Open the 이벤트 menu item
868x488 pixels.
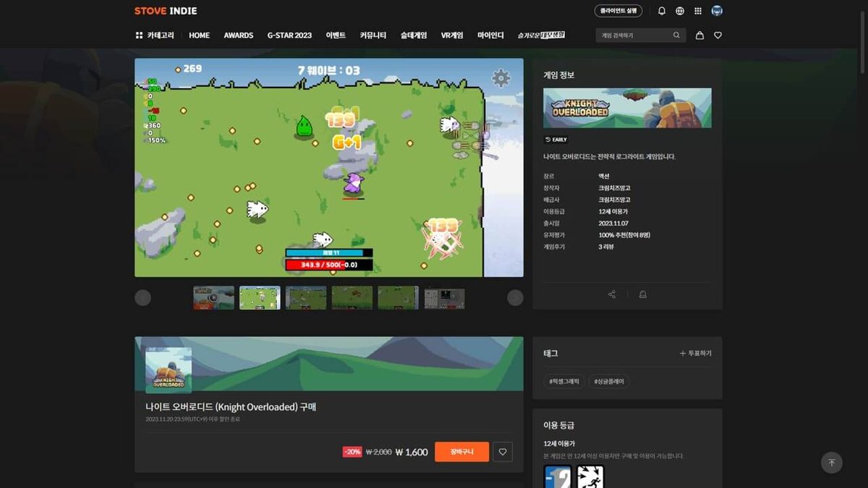pyautogui.click(x=336, y=35)
